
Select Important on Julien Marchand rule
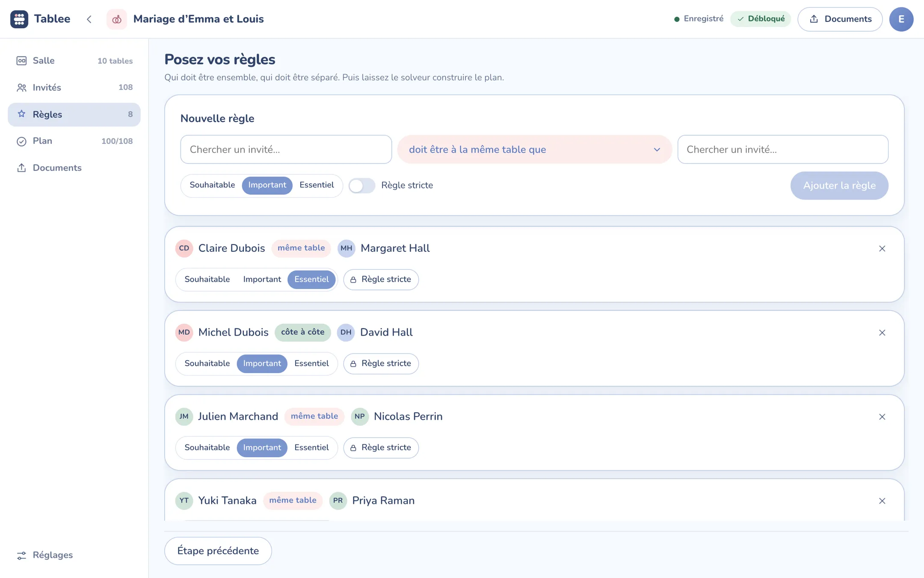click(262, 448)
